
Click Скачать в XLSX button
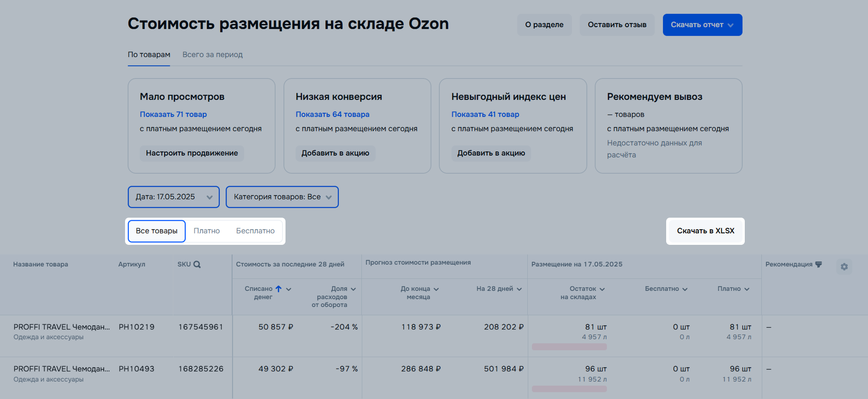pyautogui.click(x=705, y=231)
